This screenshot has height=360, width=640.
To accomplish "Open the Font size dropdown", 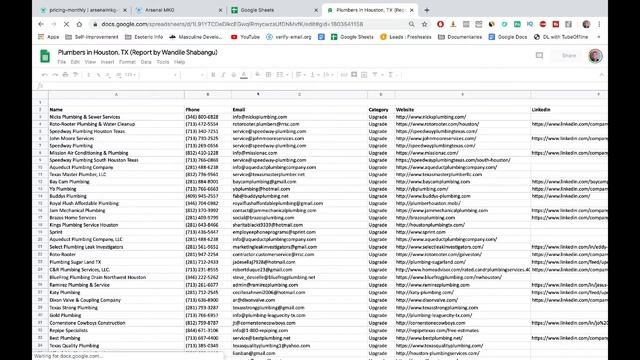I will tap(193, 75).
